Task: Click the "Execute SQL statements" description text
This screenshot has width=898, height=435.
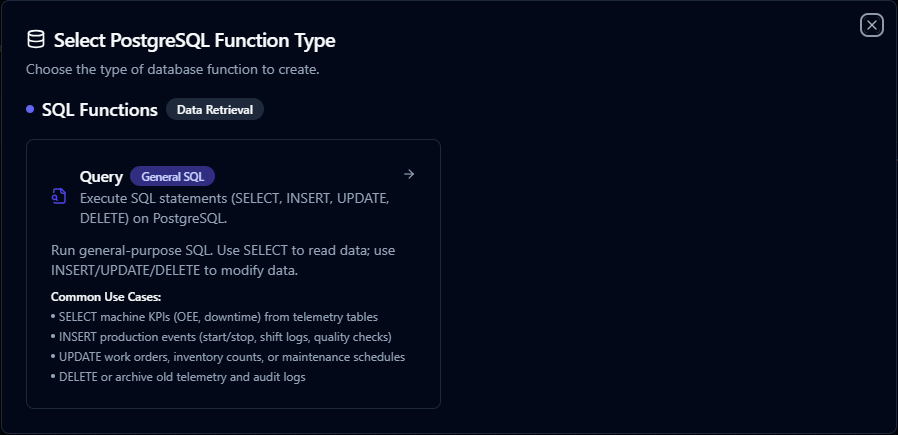Action: point(234,198)
